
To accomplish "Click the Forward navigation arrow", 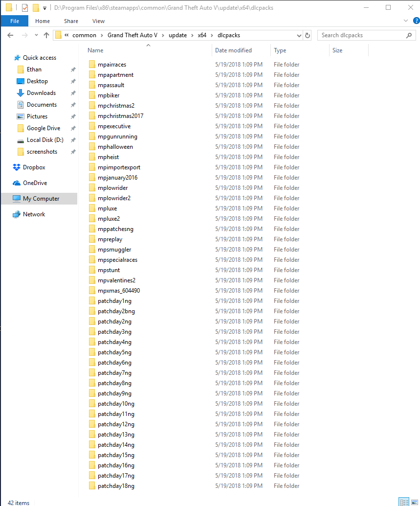I will [24, 35].
